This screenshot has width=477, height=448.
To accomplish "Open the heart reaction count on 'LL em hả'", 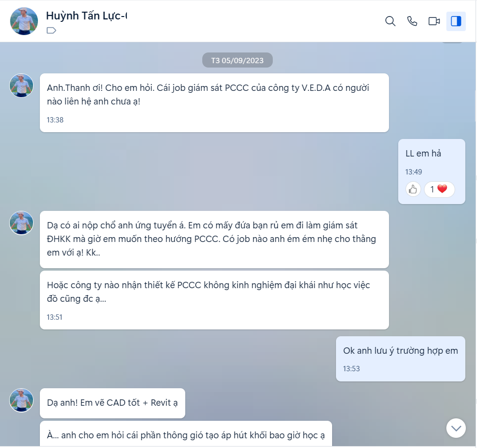I will click(x=439, y=190).
